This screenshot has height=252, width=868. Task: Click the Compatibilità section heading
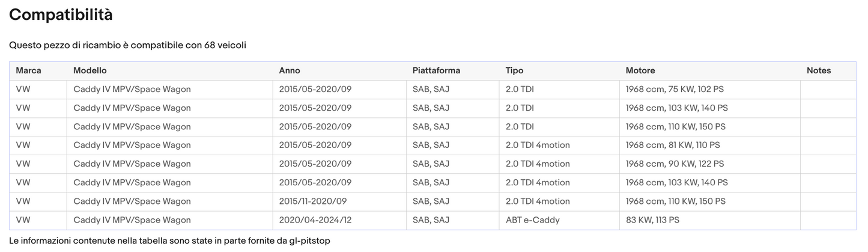tap(61, 15)
